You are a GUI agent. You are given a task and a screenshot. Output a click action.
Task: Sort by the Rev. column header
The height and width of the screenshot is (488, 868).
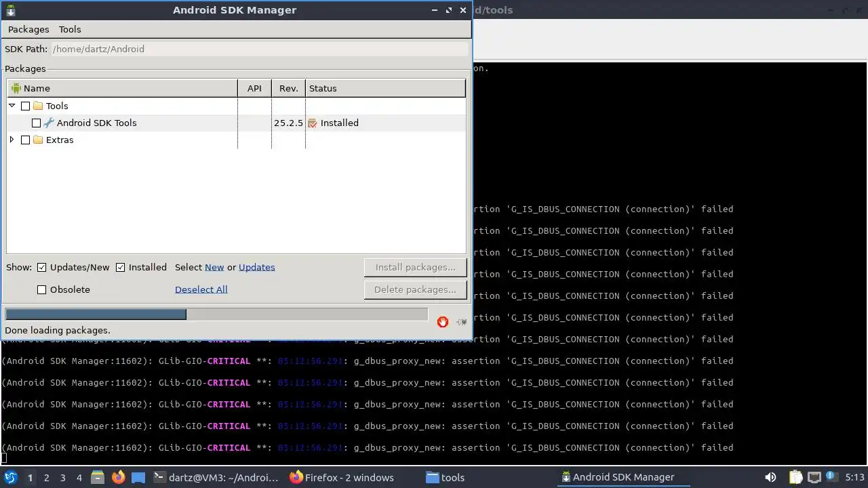[x=288, y=88]
